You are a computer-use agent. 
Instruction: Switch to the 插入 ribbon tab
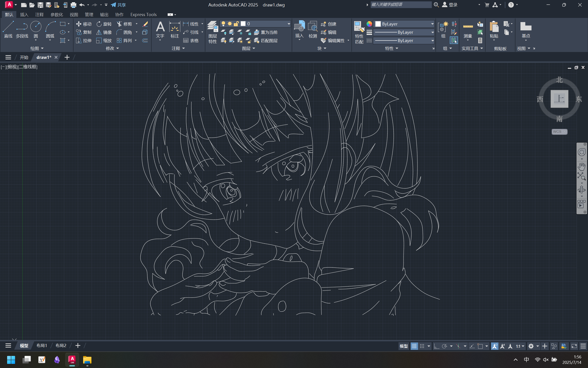24,14
